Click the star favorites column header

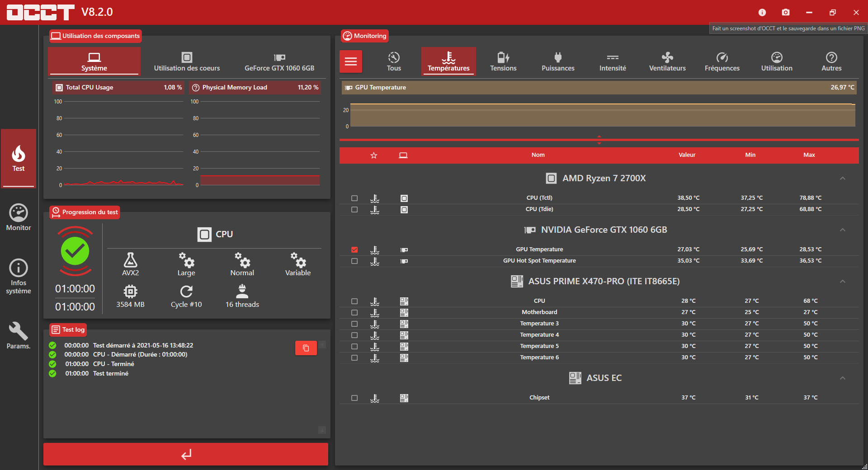tap(374, 155)
